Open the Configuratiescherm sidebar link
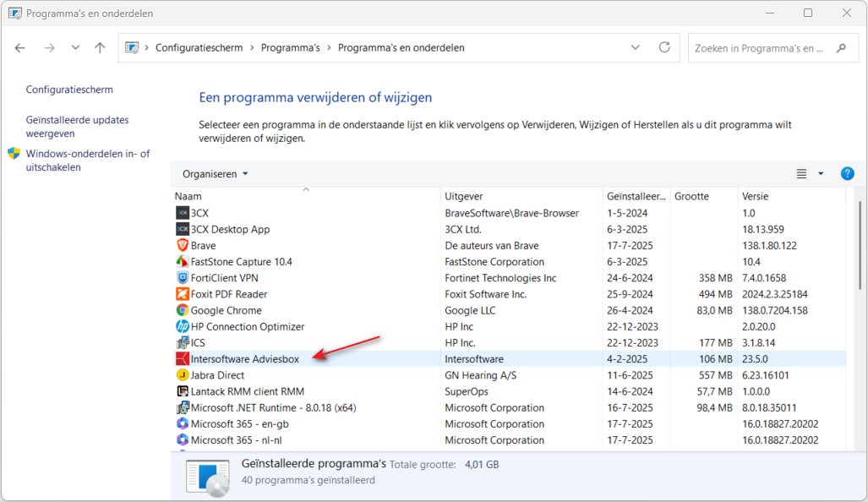Screen dimensions: 868x502 pos(69,90)
